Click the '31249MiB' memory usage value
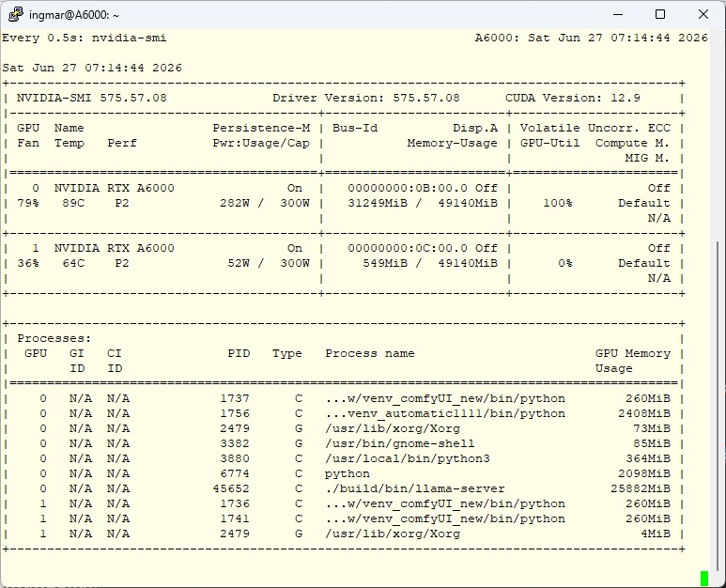 378,203
